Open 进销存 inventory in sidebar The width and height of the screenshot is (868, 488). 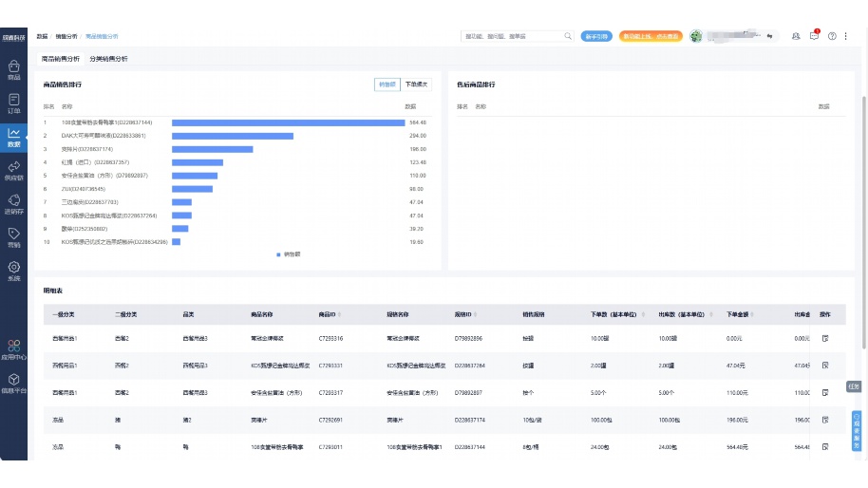point(13,204)
